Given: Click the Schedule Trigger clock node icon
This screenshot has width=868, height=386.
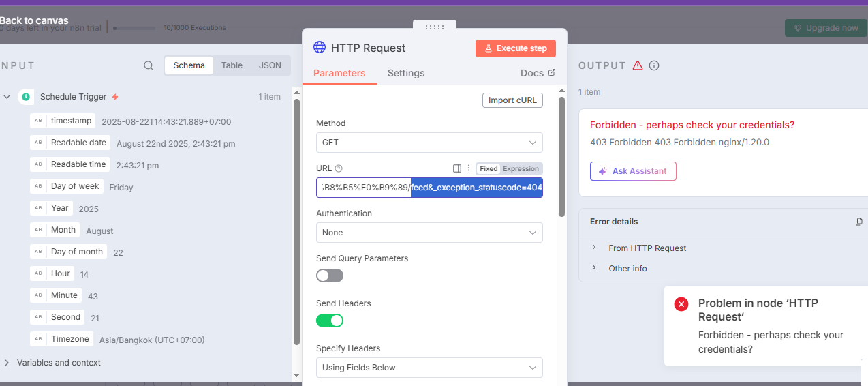Looking at the screenshot, I should [x=26, y=97].
